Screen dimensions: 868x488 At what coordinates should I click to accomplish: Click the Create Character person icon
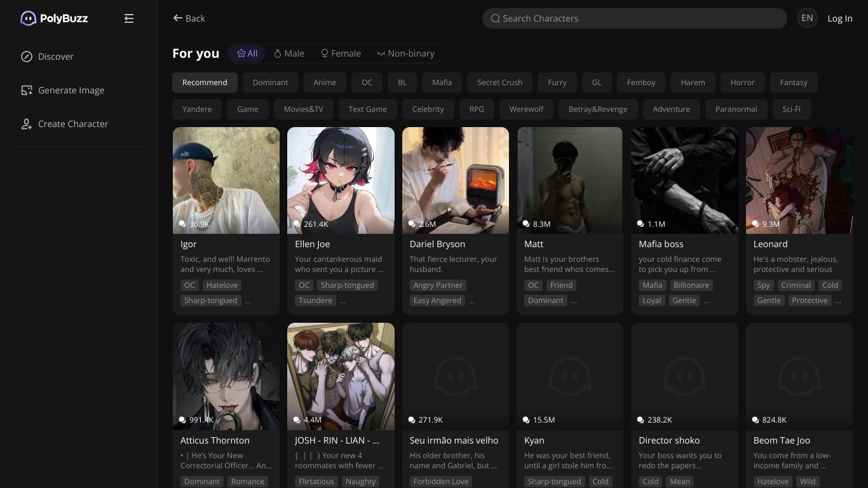tap(27, 124)
